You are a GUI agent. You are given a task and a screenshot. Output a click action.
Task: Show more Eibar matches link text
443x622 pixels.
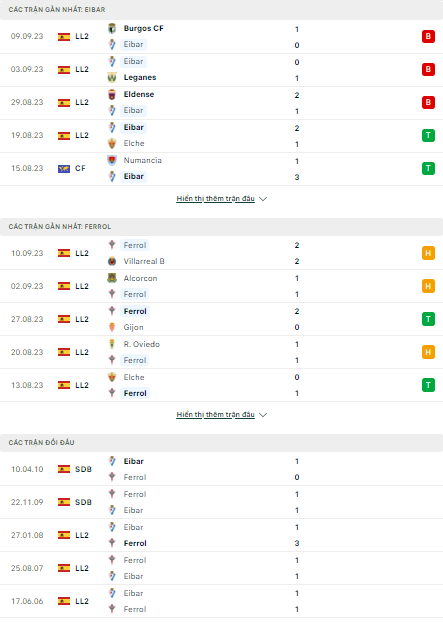[x=215, y=198]
